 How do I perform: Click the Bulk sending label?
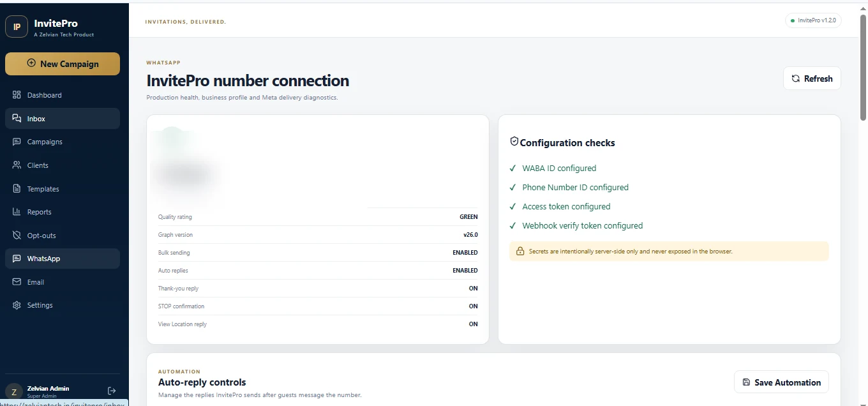click(174, 253)
